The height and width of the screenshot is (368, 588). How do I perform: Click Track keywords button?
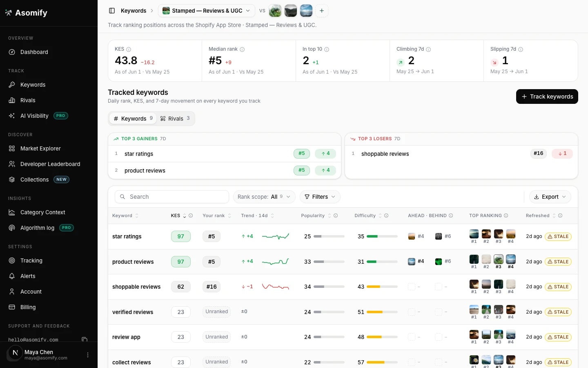coord(547,96)
